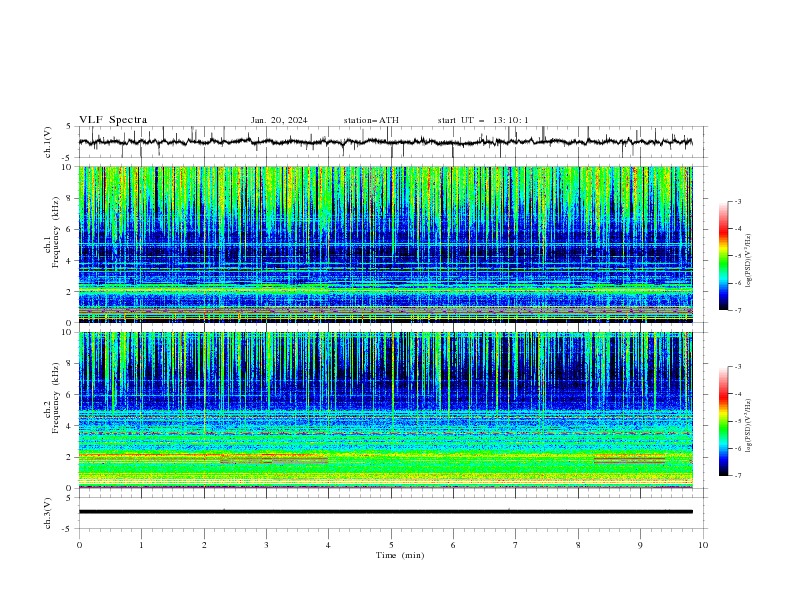Click the "7" tick on the time axis
Image resolution: width=792 pixels, height=612 pixels.
tap(516, 545)
